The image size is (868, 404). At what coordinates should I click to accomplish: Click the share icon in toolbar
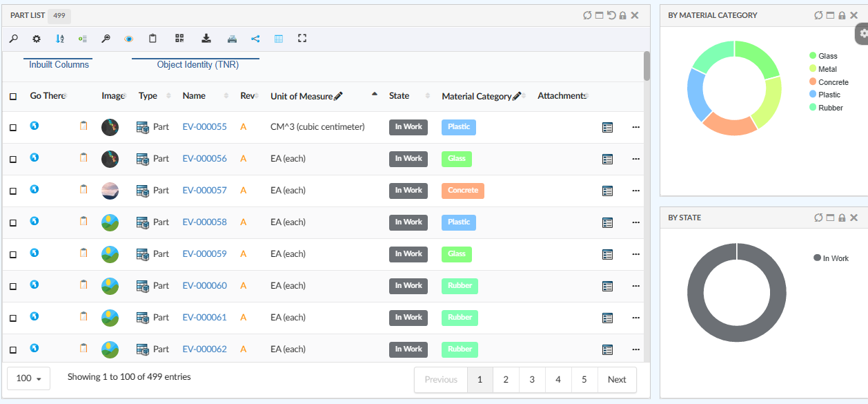[x=255, y=39]
